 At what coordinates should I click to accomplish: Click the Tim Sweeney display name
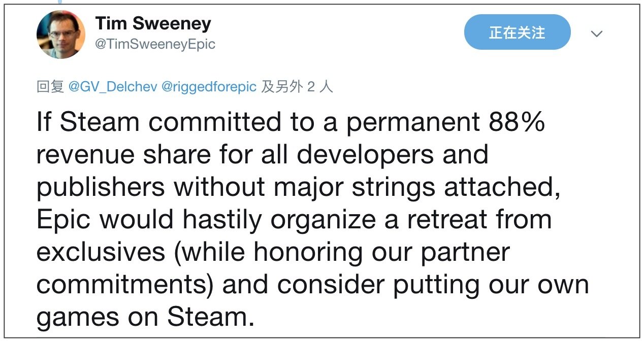click(x=153, y=23)
